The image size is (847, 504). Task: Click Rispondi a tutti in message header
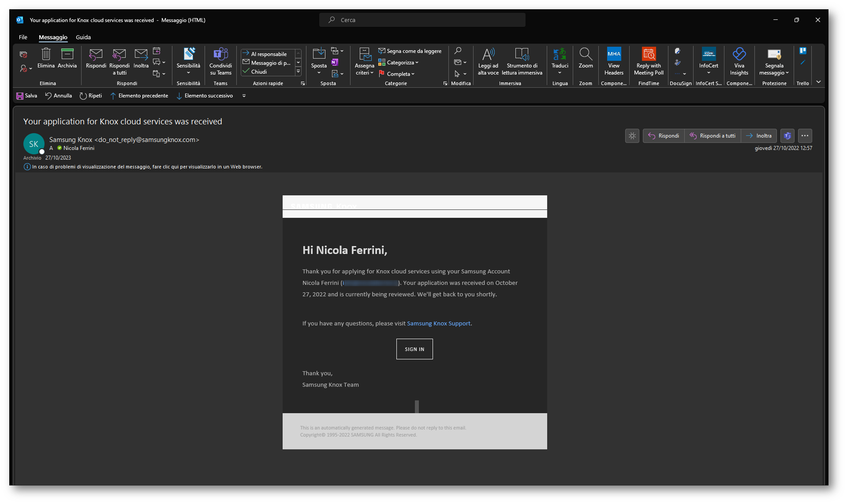(713, 136)
